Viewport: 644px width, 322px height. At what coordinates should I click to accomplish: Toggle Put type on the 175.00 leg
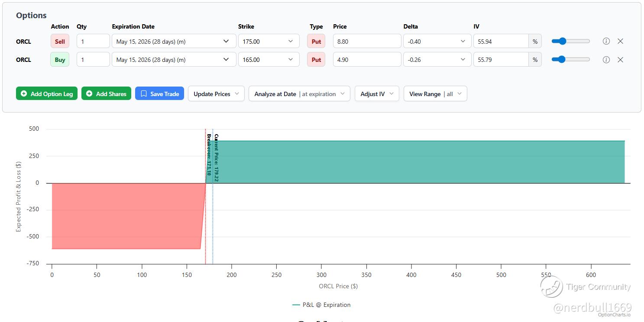316,42
